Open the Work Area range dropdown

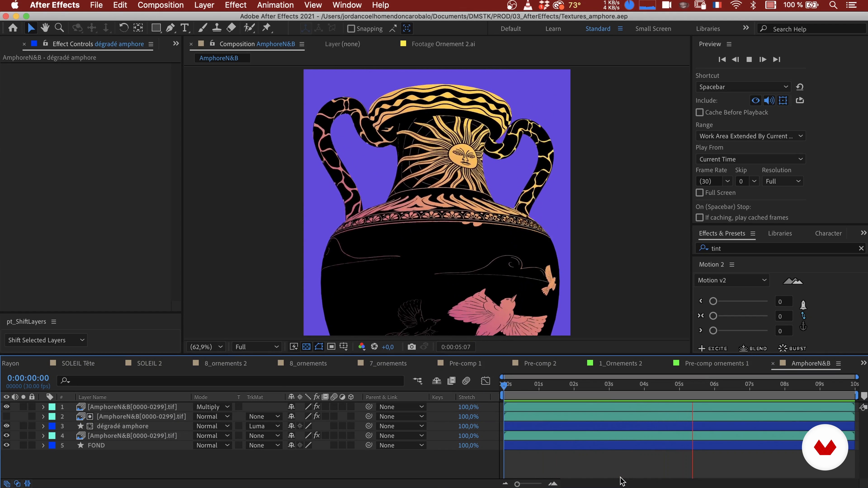[750, 136]
